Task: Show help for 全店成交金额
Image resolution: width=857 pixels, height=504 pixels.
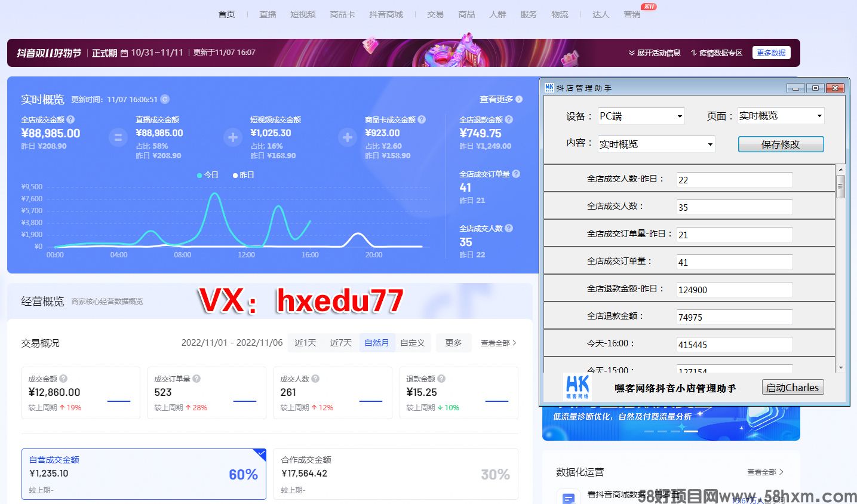Action: click(x=70, y=119)
